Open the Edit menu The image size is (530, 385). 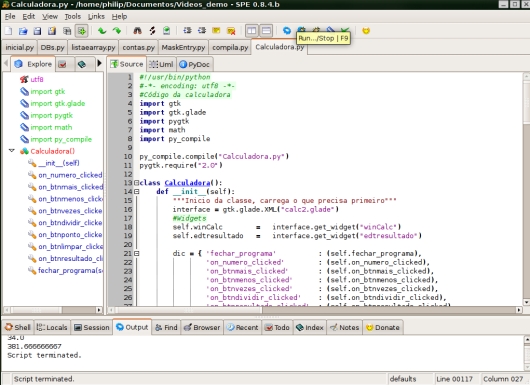(x=29, y=17)
